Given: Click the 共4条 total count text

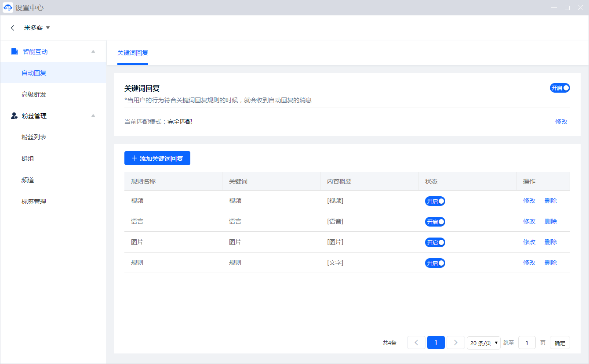Looking at the screenshot, I should [x=389, y=342].
